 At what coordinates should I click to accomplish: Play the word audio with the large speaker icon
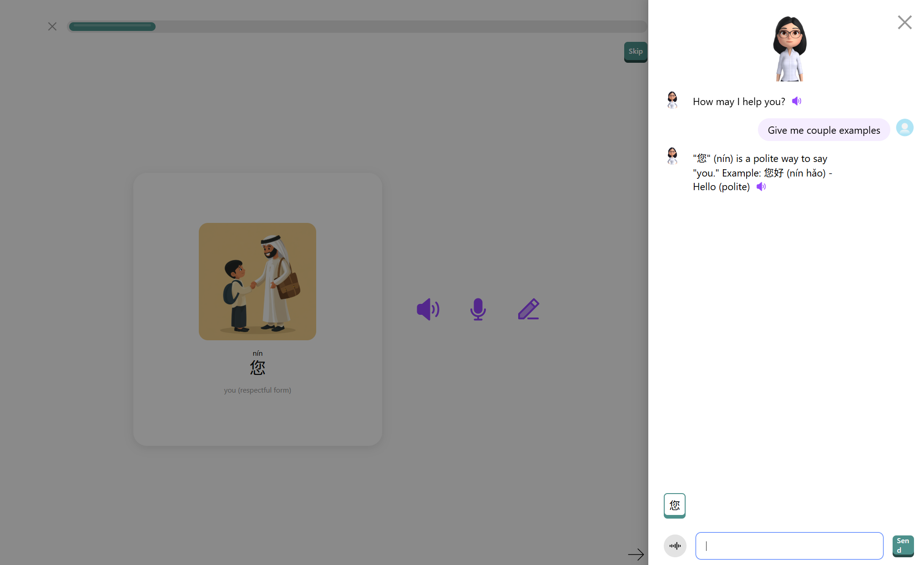[x=428, y=309]
